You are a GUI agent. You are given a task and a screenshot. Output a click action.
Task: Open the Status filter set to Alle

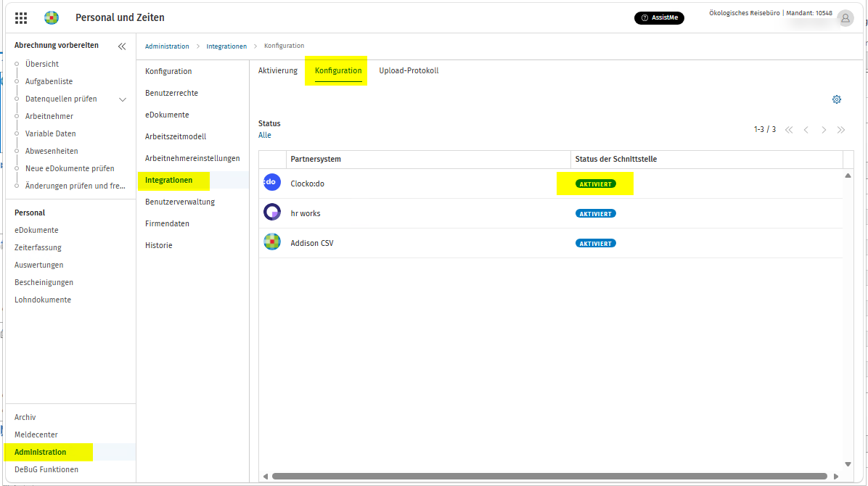pyautogui.click(x=265, y=135)
